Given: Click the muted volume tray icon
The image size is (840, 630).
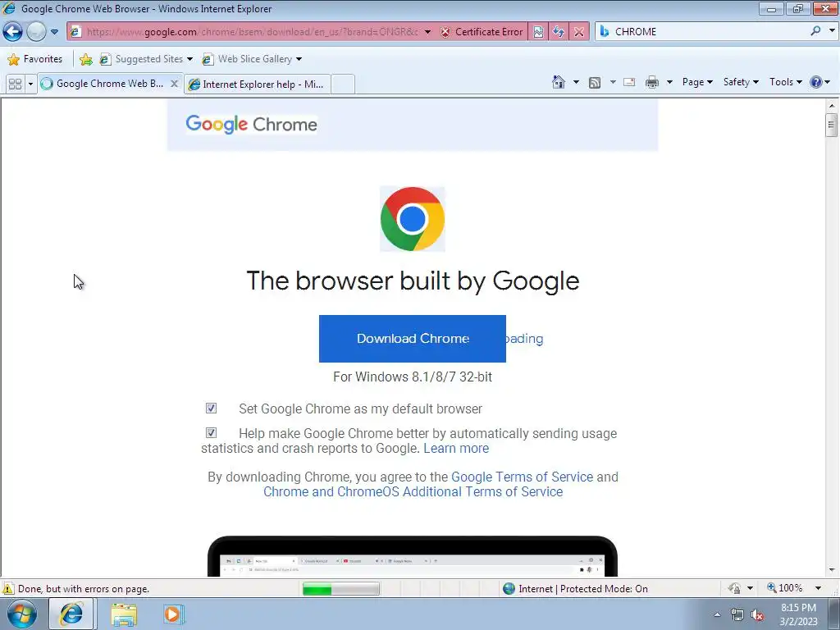Looking at the screenshot, I should [x=757, y=615].
